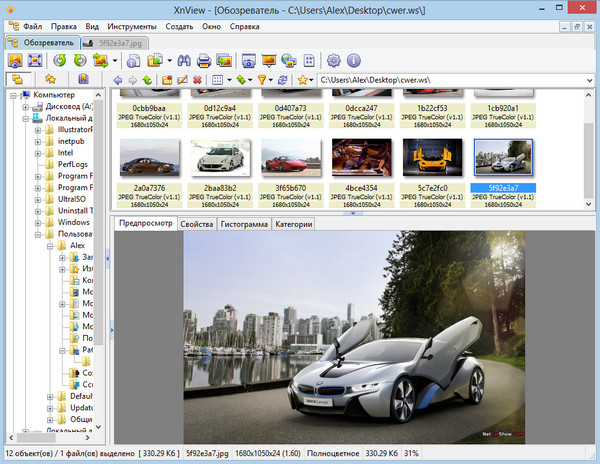This screenshot has width=600, height=464.
Task: Open the address path dropdown arrow
Action: (x=591, y=80)
